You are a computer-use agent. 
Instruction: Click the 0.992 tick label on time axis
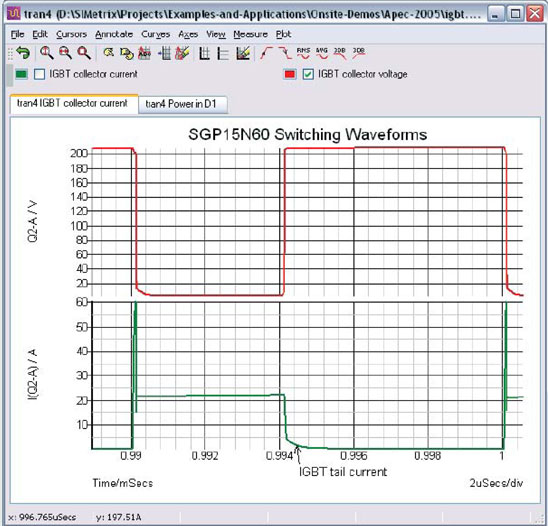point(205,456)
